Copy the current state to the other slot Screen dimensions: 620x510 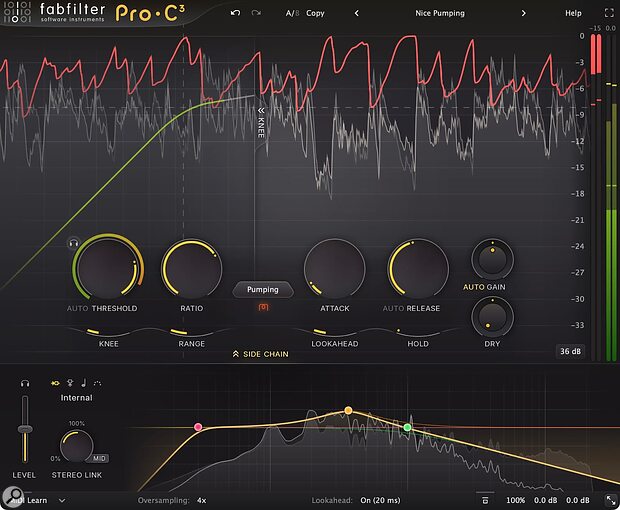(x=315, y=13)
